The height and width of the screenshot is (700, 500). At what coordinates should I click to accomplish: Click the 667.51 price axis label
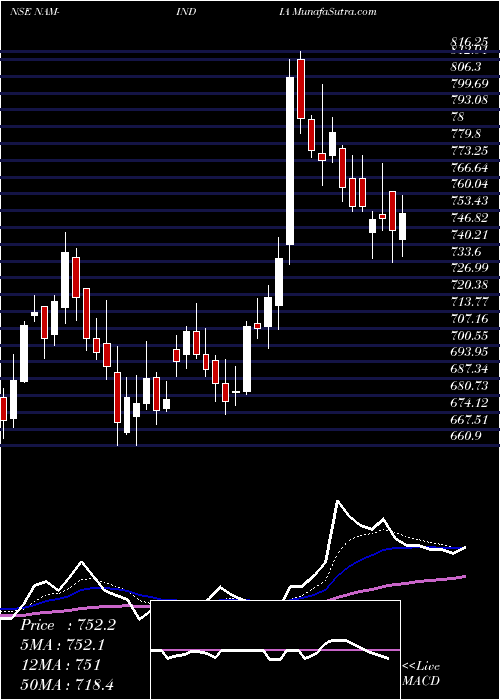point(470,419)
